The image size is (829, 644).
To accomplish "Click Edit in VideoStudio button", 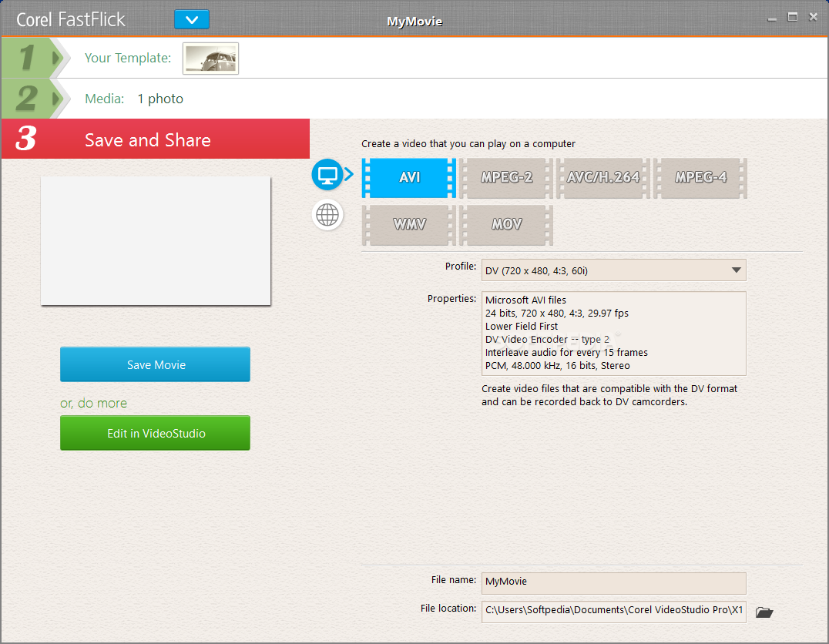I will 156,433.
